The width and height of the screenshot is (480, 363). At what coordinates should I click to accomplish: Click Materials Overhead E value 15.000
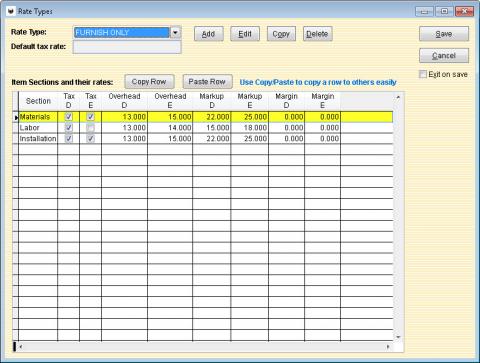tap(170, 117)
